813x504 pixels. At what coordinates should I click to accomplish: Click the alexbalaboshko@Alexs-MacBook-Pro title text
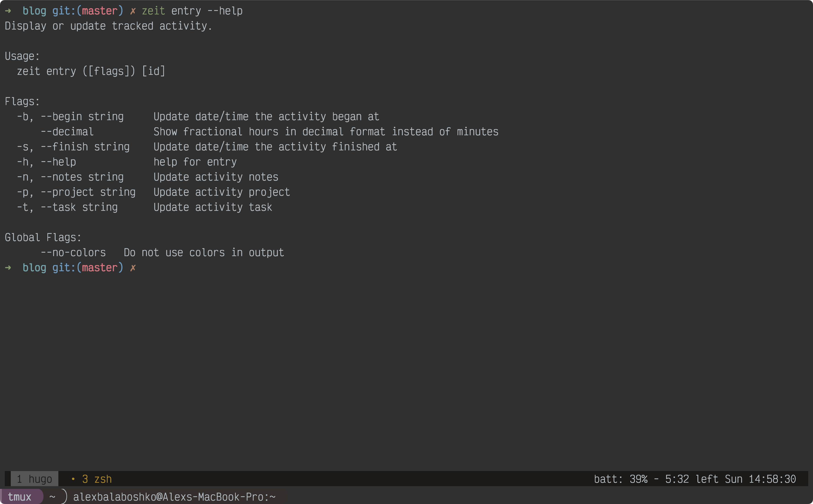click(174, 497)
